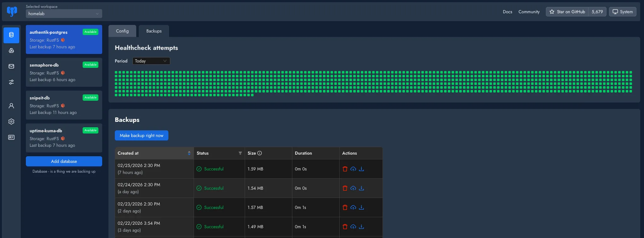Open the user profile icon in sidebar
644x238 pixels.
(x=11, y=106)
